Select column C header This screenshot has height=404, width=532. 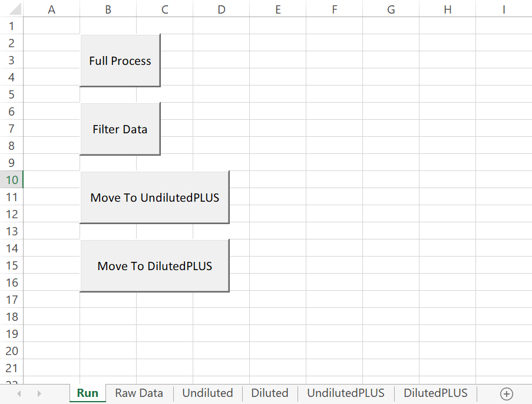165,9
